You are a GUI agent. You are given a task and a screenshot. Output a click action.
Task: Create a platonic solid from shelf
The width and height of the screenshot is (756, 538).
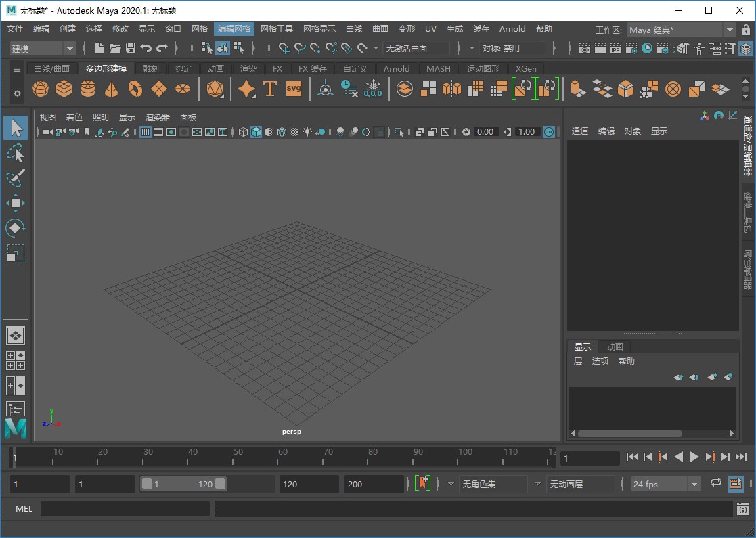tap(215, 89)
